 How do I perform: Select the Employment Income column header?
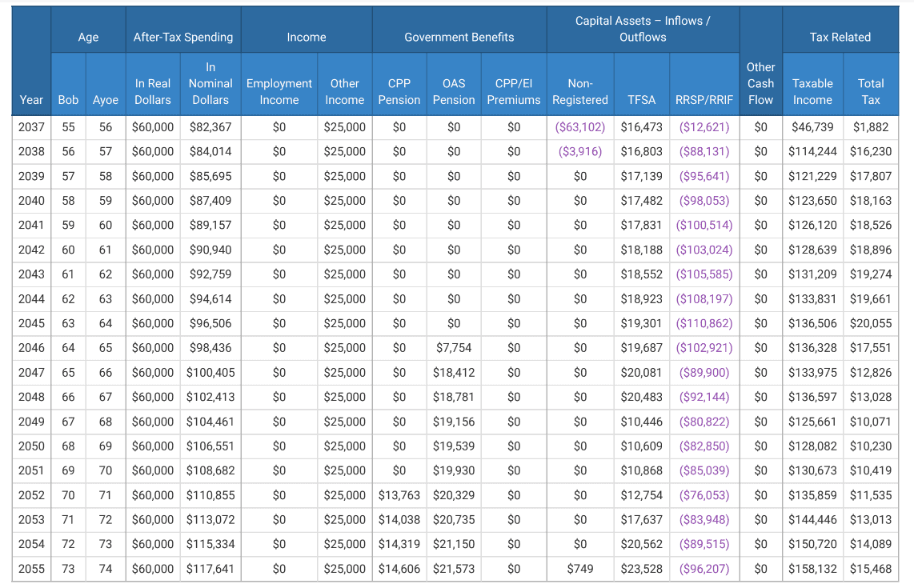pos(279,91)
